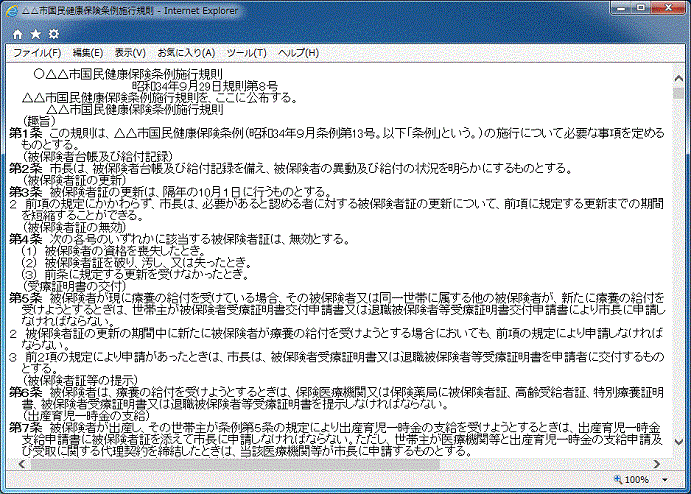
Task: Open the 編集(E) menu
Action: click(88, 52)
